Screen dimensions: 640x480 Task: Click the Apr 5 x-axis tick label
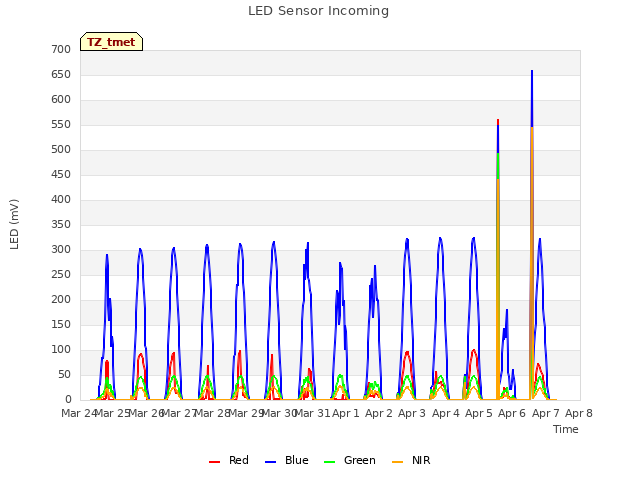(x=479, y=413)
